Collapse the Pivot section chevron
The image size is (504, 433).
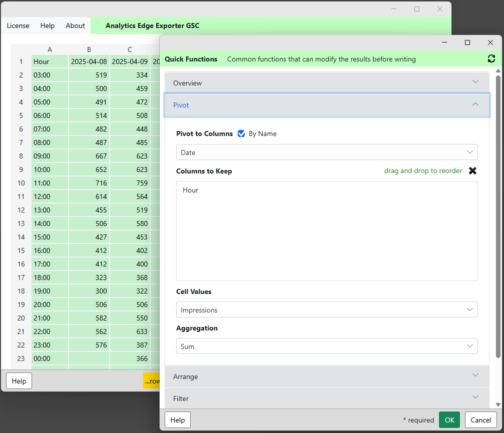pos(475,105)
